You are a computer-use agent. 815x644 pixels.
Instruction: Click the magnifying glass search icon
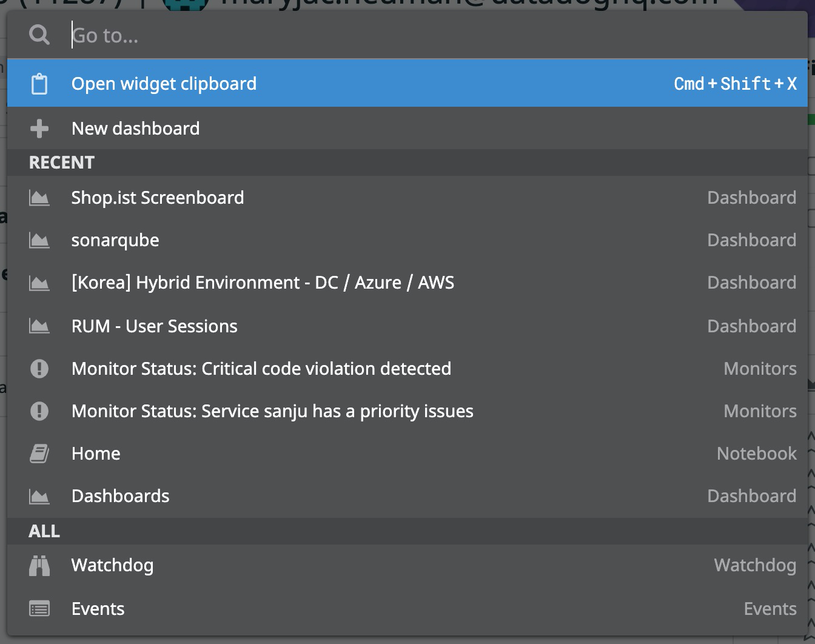click(39, 35)
